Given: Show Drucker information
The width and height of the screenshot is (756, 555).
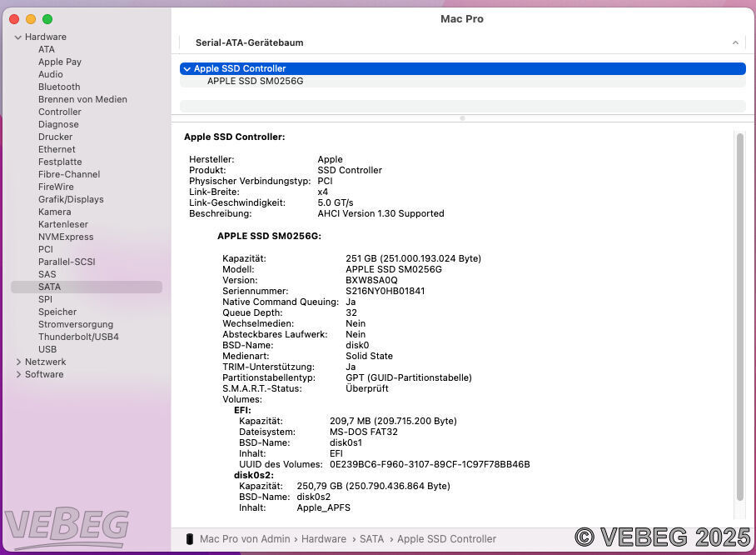Looking at the screenshot, I should (x=56, y=137).
